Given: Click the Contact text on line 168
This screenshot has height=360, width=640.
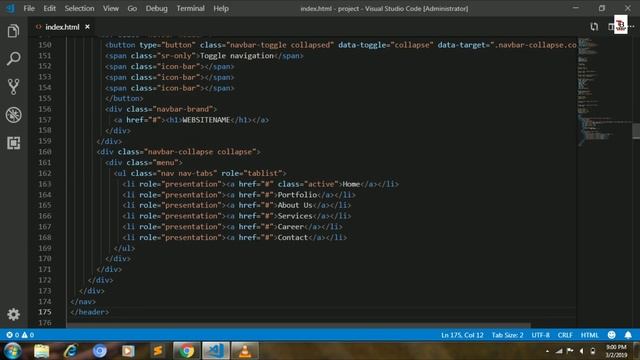Looking at the screenshot, I should coord(293,238).
